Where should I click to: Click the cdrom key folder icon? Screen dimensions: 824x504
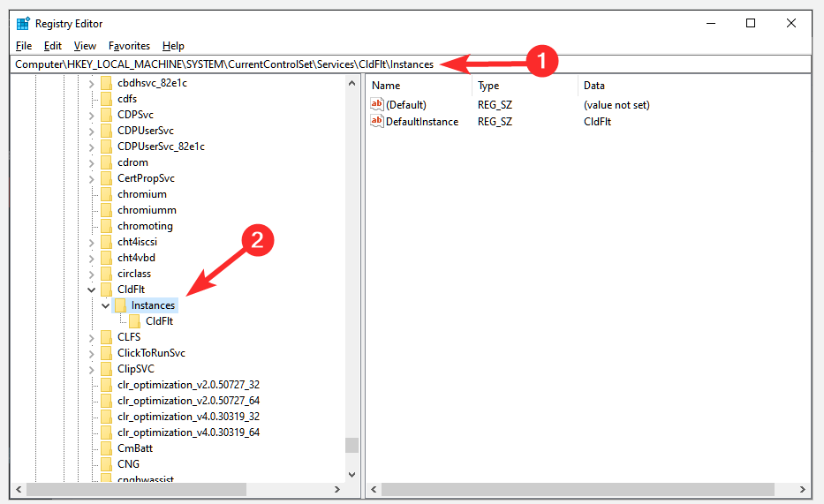click(x=106, y=162)
